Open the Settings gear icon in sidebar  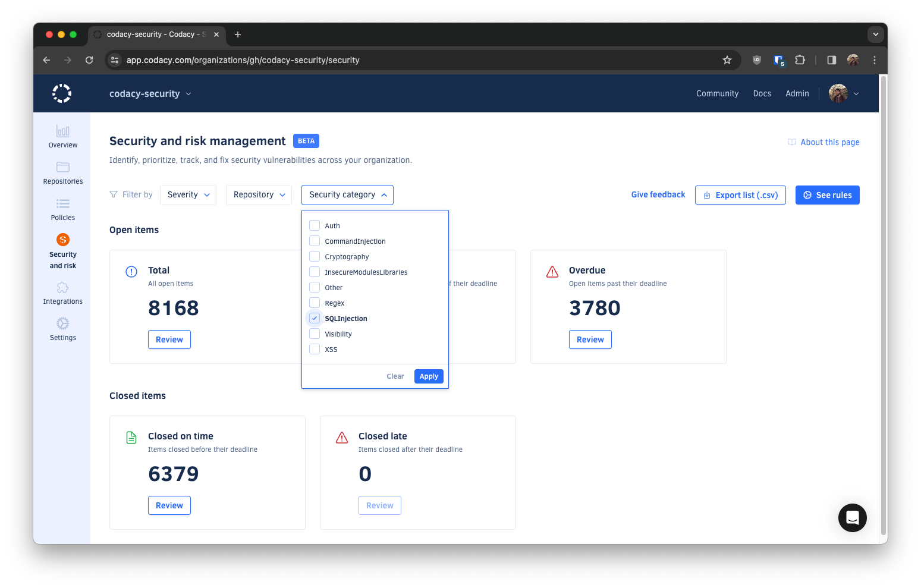63,323
